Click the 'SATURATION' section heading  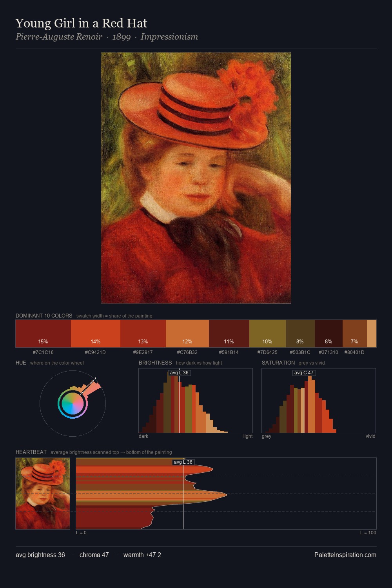(278, 363)
